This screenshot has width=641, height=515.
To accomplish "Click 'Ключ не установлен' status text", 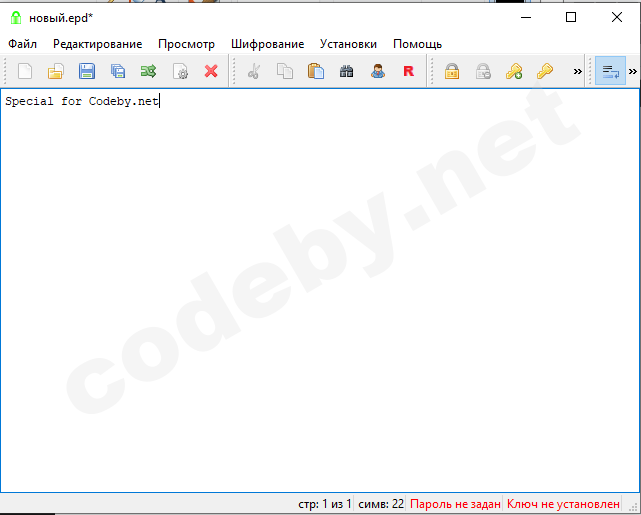I will coord(563,504).
